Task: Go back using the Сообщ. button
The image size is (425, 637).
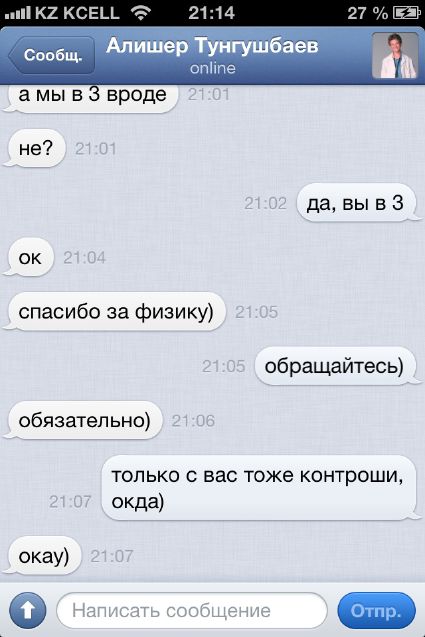Action: (52, 55)
